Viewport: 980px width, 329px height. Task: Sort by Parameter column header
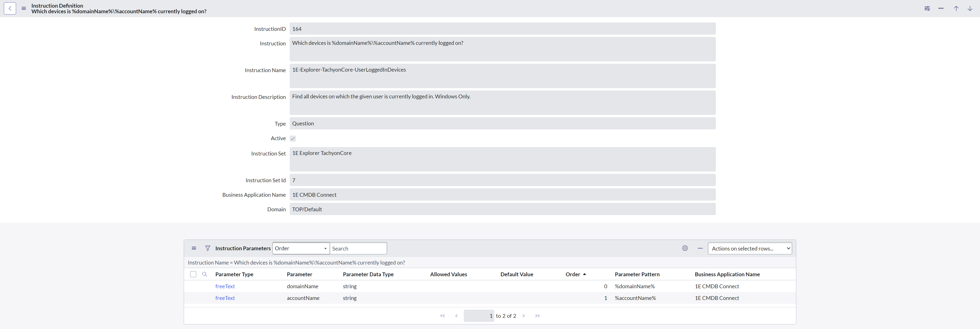point(299,274)
